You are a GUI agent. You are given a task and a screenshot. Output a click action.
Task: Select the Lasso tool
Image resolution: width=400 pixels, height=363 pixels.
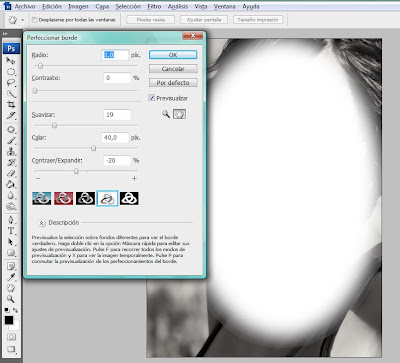(11, 83)
